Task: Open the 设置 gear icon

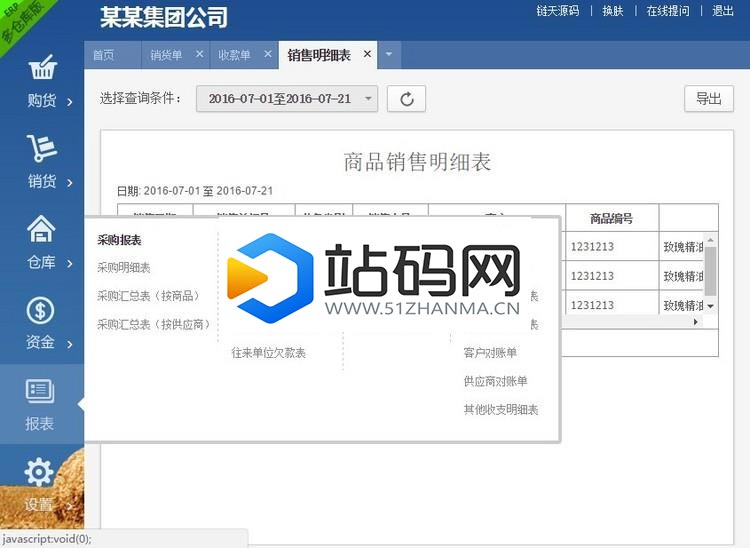Action: 39,472
